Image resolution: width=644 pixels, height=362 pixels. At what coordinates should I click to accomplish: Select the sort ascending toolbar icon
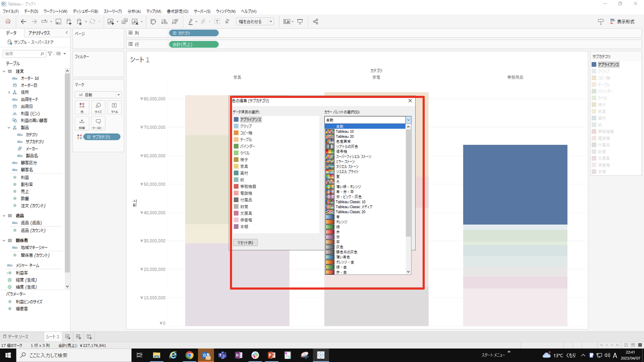click(163, 21)
